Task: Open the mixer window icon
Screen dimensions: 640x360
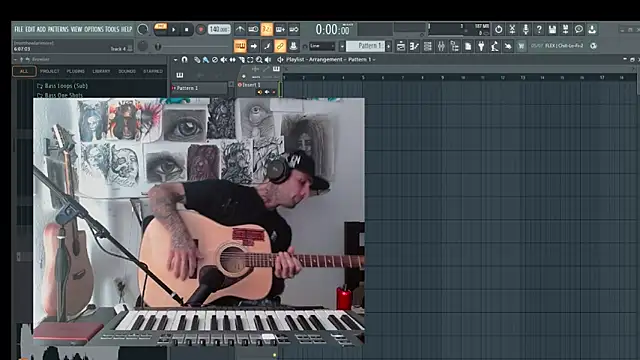Action: coord(441,46)
